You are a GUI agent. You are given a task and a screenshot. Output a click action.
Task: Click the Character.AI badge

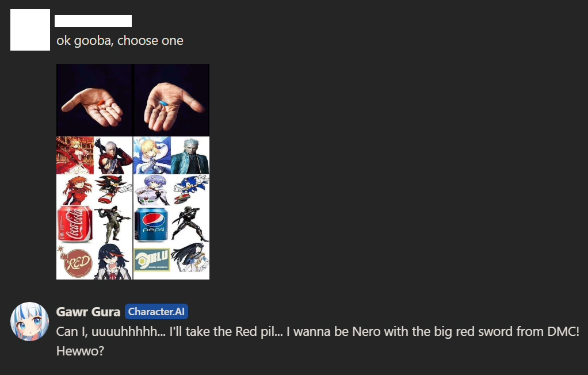156,312
